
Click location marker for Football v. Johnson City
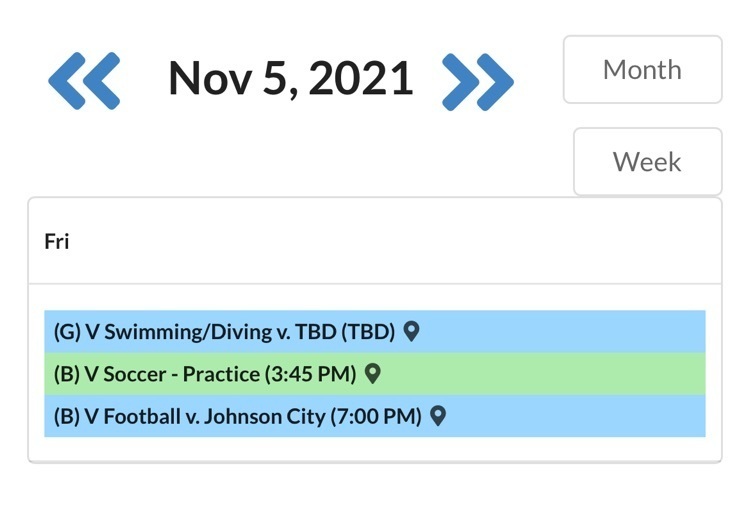[x=437, y=416]
